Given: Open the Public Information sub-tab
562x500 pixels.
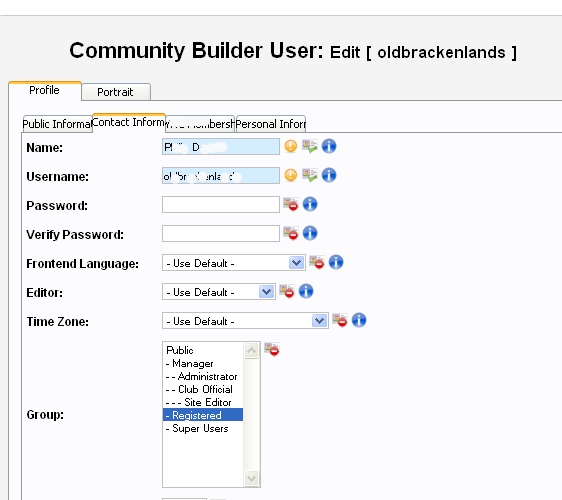Looking at the screenshot, I should [x=57, y=124].
